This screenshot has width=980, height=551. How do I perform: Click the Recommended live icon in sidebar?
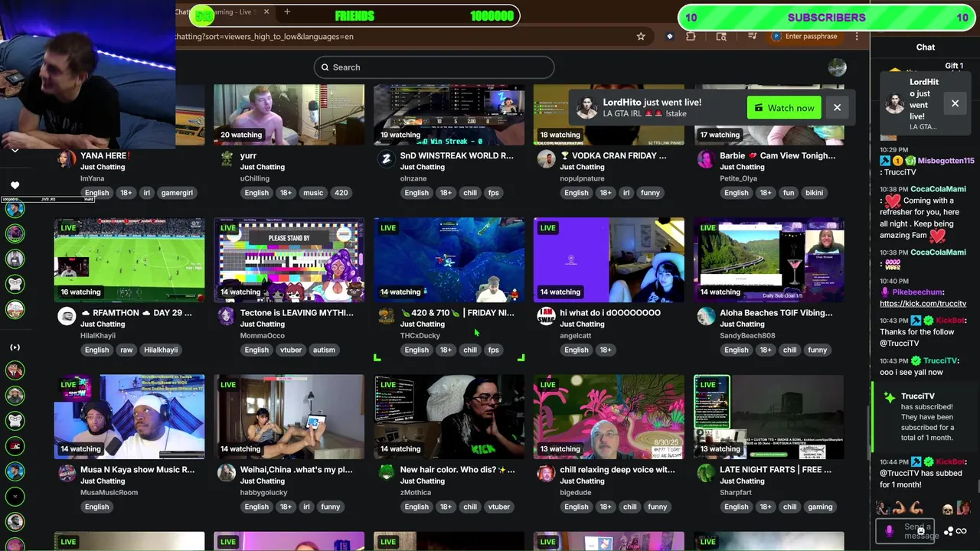[15, 347]
